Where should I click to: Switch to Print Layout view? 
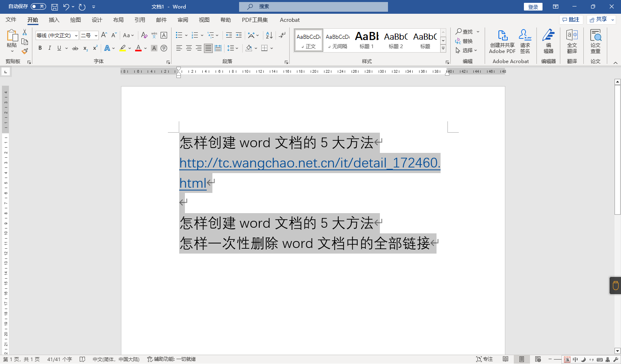pos(521,359)
